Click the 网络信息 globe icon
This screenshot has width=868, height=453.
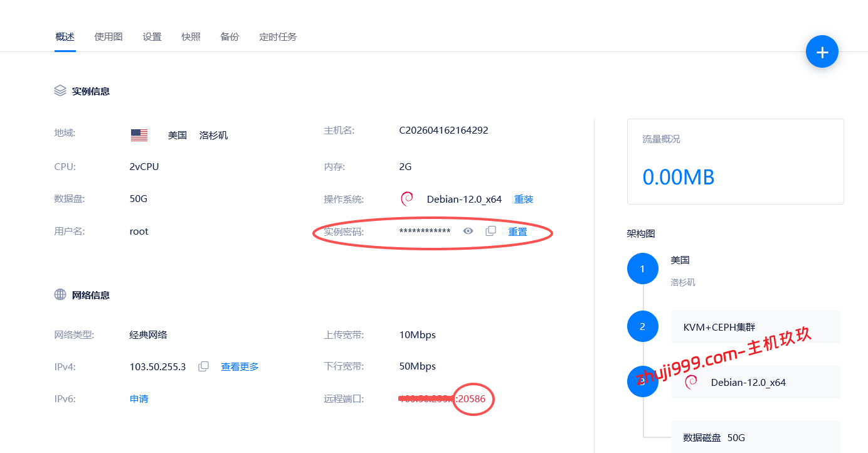(60, 294)
